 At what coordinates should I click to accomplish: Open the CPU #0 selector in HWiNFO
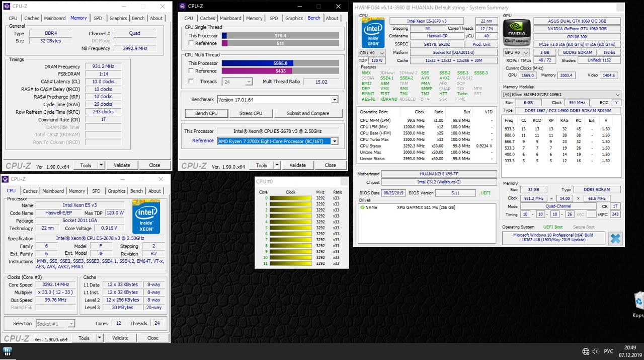[x=372, y=53]
